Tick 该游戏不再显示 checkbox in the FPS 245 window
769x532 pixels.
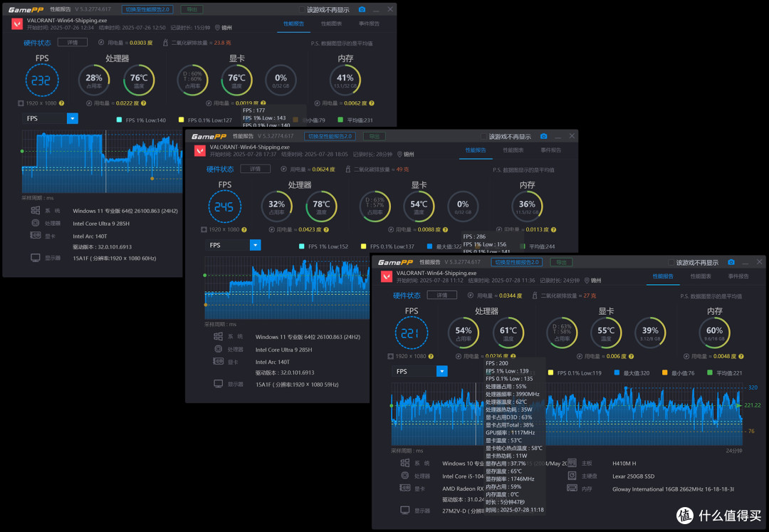tap(483, 136)
